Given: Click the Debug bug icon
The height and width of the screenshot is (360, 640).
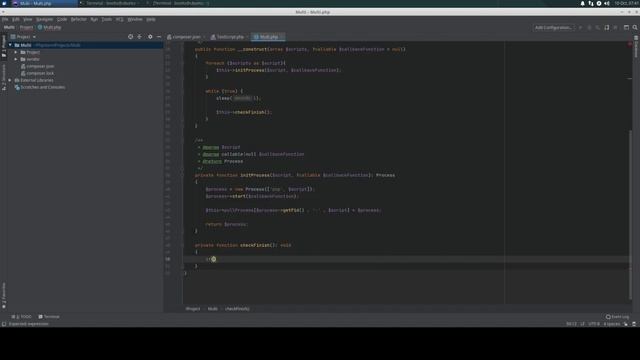Looking at the screenshot, I should (589, 27).
